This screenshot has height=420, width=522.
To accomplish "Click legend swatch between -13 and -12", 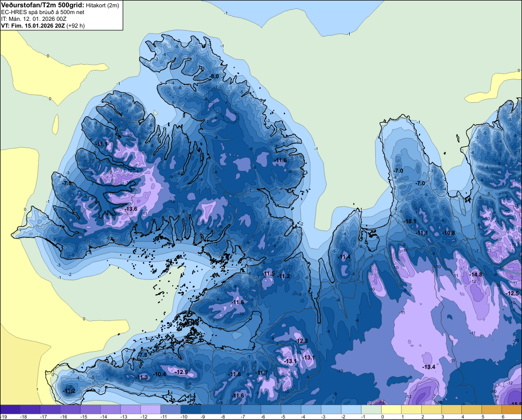I will tap(130, 410).
